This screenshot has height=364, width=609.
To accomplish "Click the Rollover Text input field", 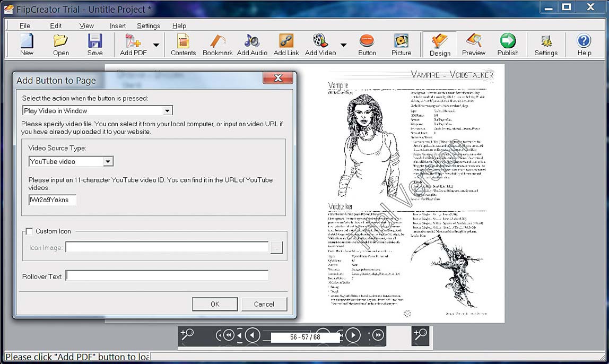I will pyautogui.click(x=167, y=276).
